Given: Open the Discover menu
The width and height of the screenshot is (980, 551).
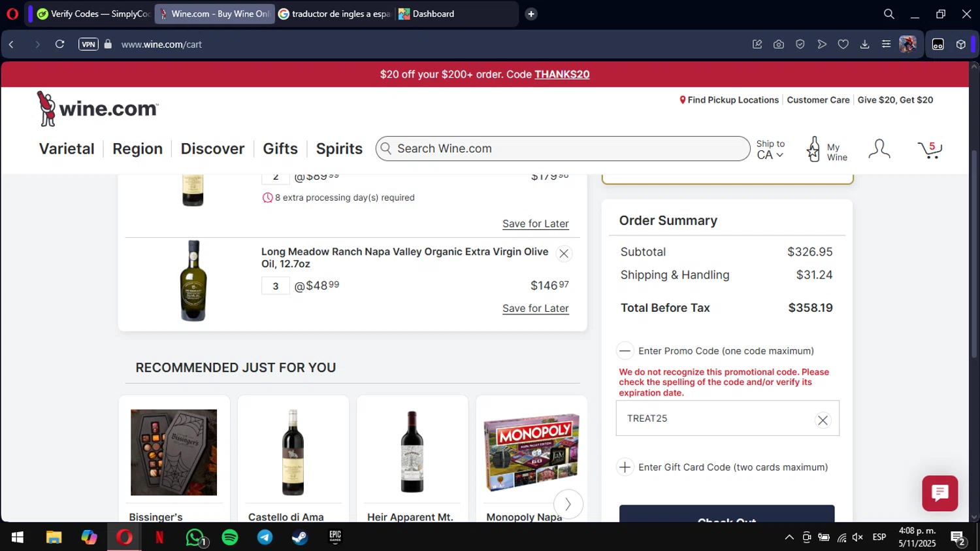Looking at the screenshot, I should 212,149.
